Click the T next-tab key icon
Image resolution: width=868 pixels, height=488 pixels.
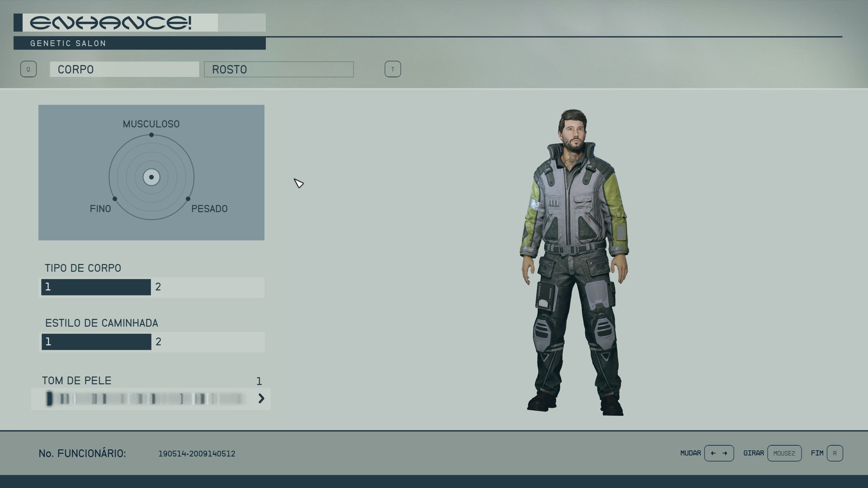[393, 69]
